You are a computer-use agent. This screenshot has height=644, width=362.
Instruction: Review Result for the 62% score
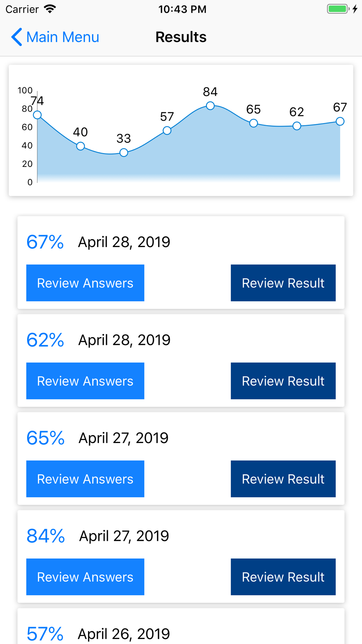pos(283,381)
